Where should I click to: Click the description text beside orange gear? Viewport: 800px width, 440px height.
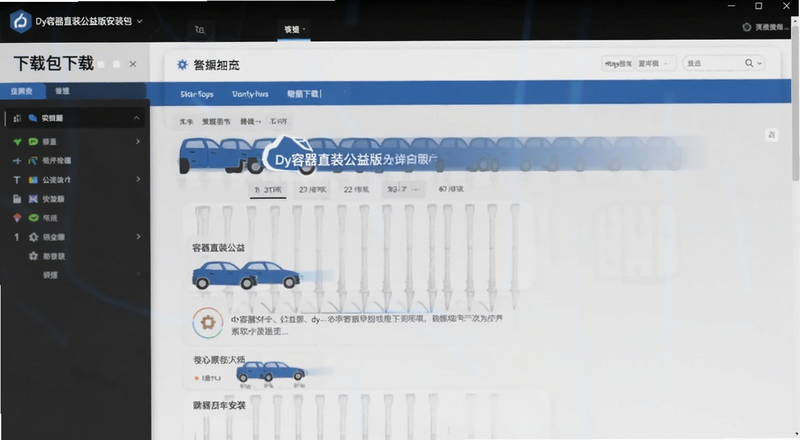[x=366, y=325]
